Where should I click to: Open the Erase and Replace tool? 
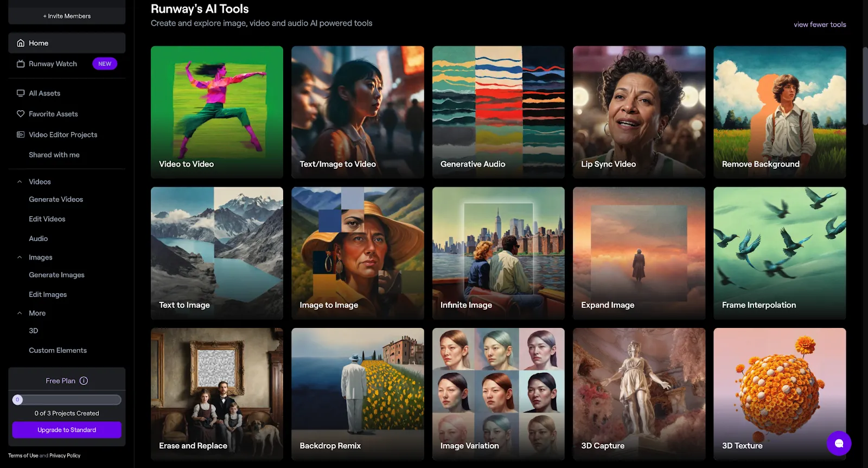tap(217, 394)
